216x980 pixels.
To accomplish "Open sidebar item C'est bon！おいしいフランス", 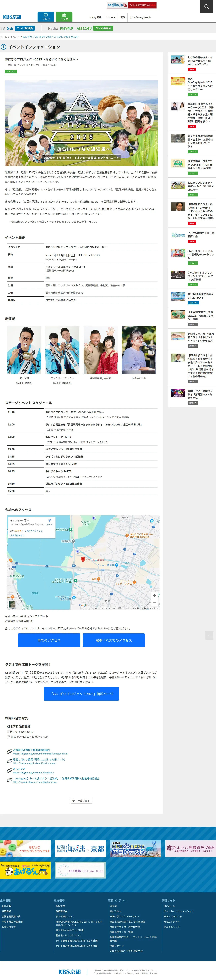I will pos(192,279).
